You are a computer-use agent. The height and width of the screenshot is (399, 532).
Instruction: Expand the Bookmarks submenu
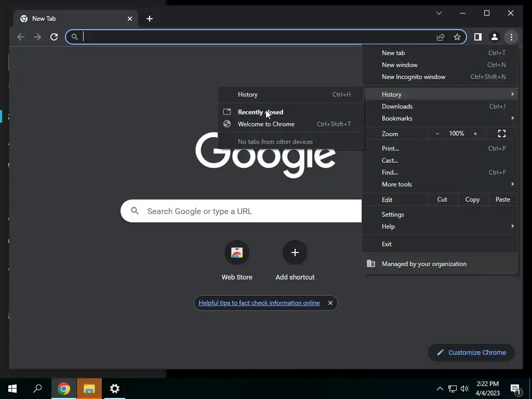[x=440, y=118]
